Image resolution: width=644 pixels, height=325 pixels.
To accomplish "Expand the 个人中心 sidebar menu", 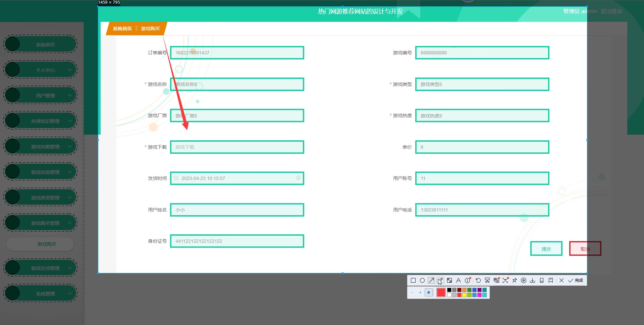I will click(x=40, y=70).
